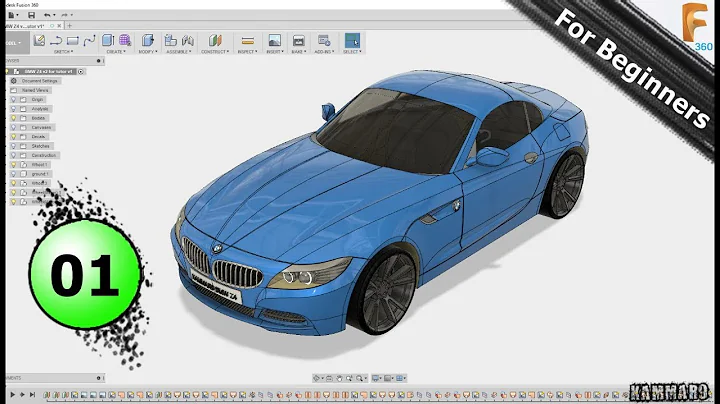Click the Look At icon in navigation bar
Screen dimensions: 720x404
click(329, 378)
